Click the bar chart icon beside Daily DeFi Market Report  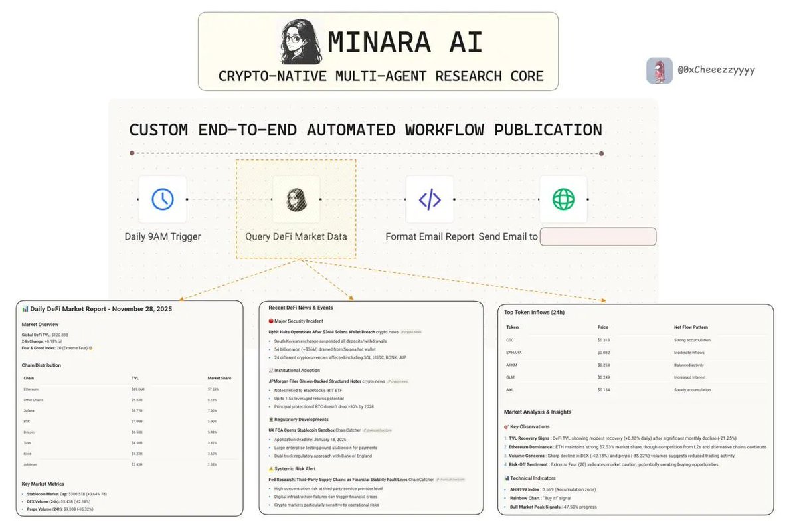click(25, 310)
